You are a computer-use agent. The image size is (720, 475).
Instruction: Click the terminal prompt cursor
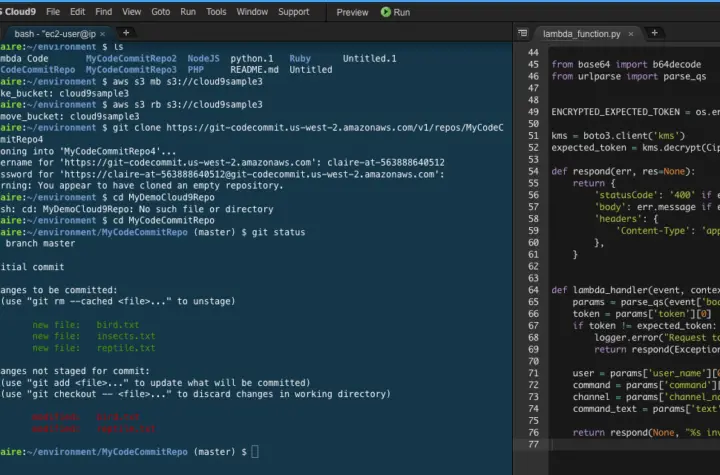(x=255, y=452)
